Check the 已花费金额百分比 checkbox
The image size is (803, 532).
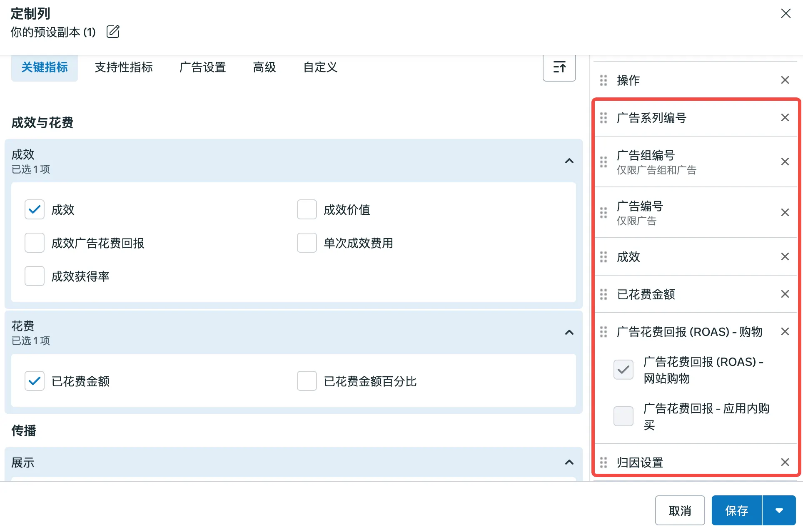[x=307, y=381]
